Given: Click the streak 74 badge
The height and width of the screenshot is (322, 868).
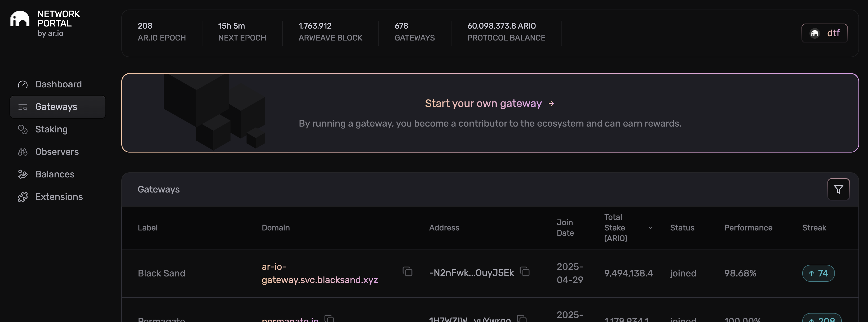Looking at the screenshot, I should click(x=818, y=273).
